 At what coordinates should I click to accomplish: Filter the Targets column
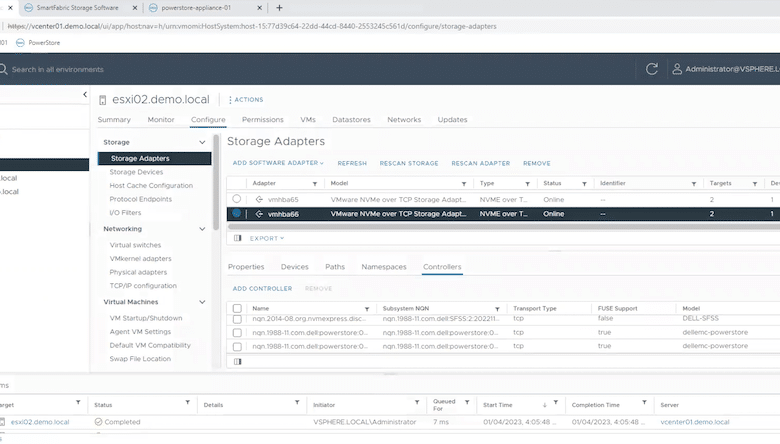point(755,184)
